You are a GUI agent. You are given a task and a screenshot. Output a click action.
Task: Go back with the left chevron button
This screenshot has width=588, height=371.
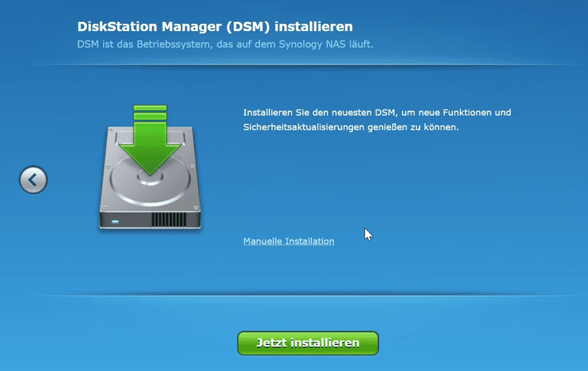point(33,180)
